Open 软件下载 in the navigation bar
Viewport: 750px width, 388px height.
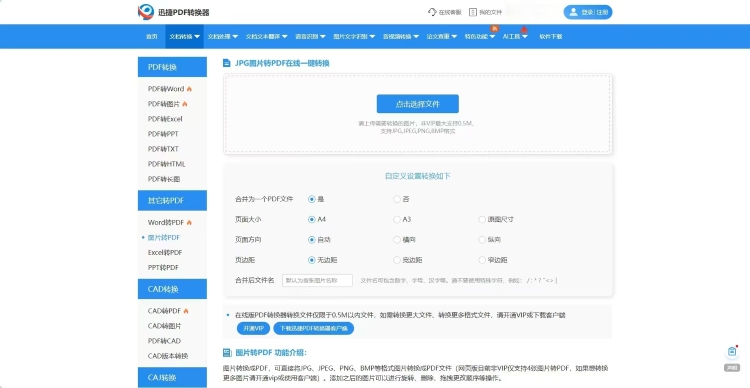tap(551, 36)
